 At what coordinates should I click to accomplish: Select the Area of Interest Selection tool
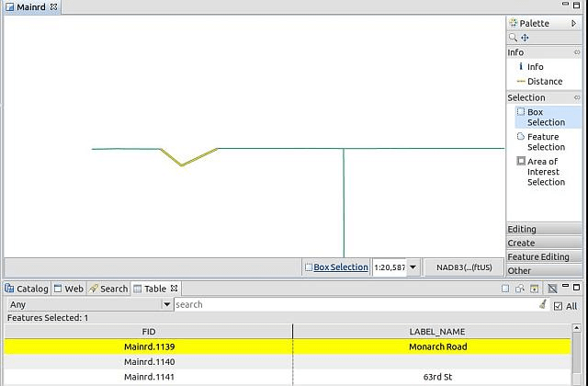click(541, 172)
